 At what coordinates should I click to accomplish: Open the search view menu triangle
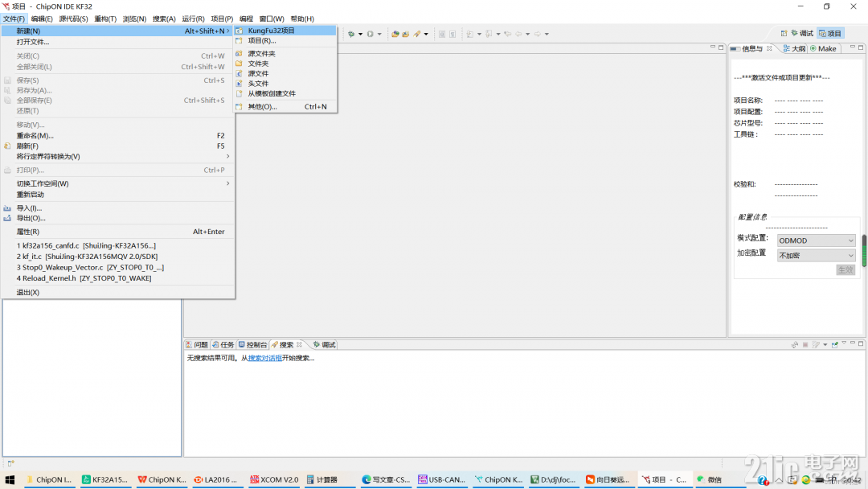[844, 343]
